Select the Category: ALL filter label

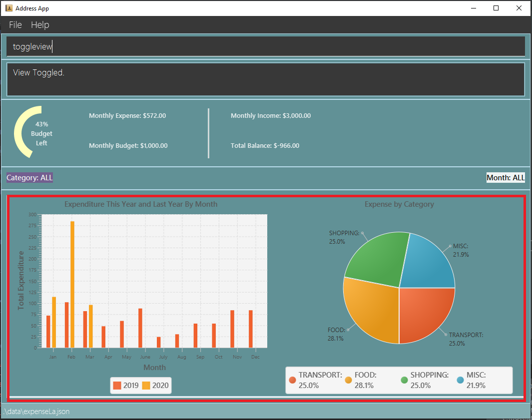click(x=29, y=178)
